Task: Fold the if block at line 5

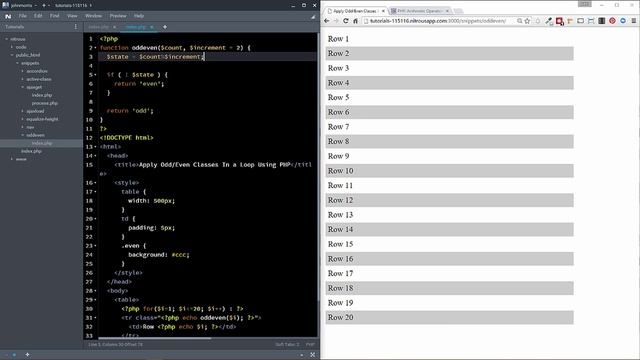Action: 96,75
